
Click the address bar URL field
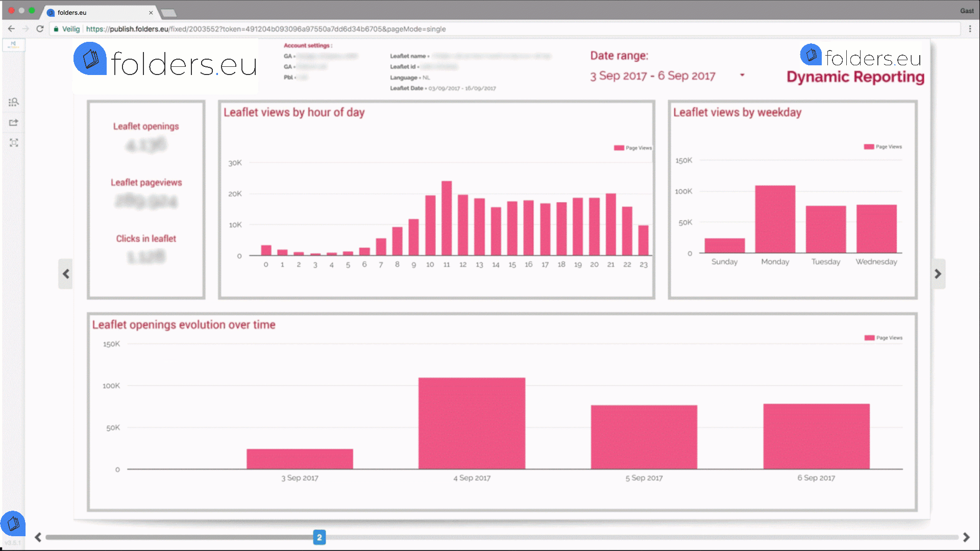pos(265,29)
